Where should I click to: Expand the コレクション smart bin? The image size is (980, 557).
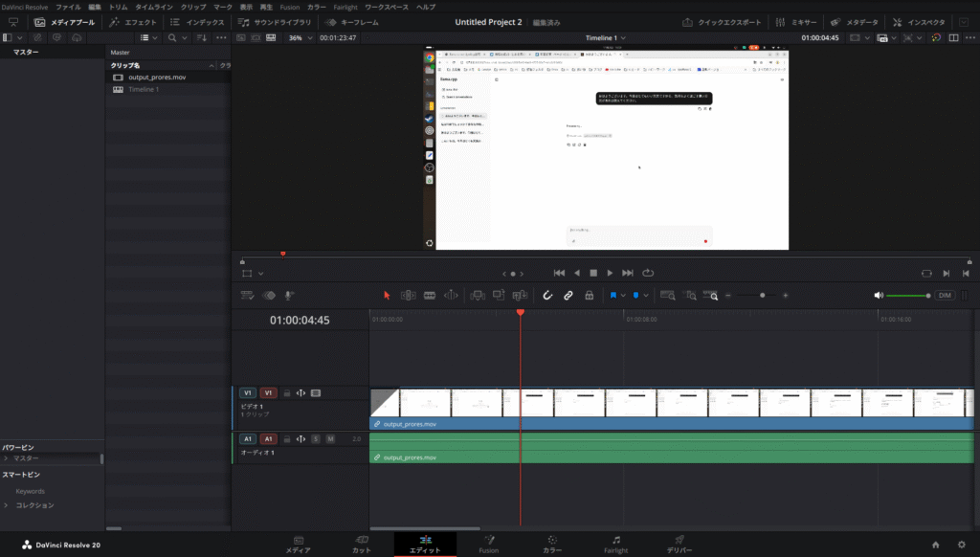(6, 505)
